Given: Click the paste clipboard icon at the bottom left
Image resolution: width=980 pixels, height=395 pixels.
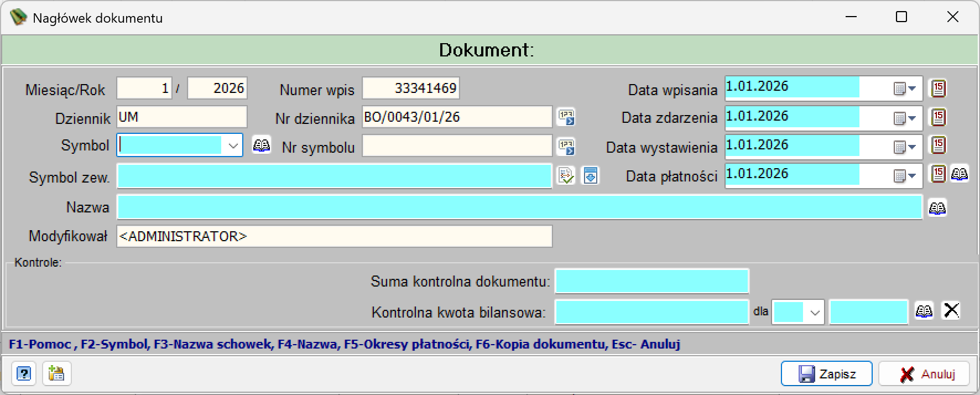Looking at the screenshot, I should click(56, 373).
